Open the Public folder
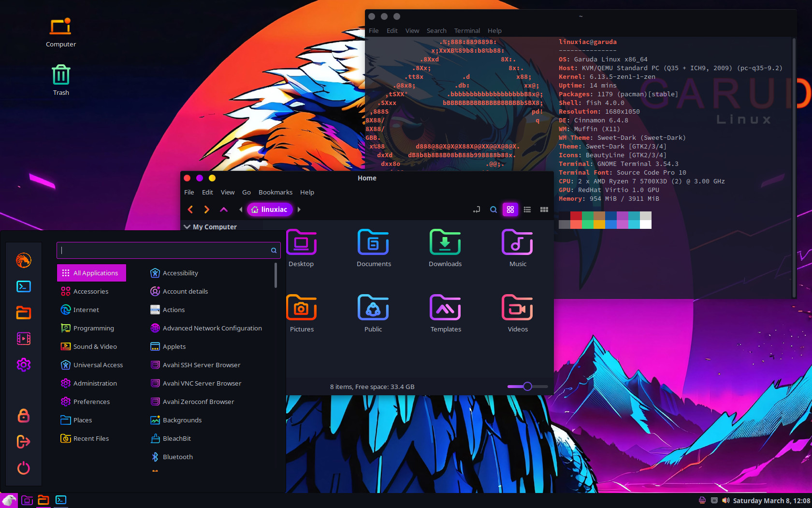Image resolution: width=812 pixels, height=508 pixels. [373, 314]
